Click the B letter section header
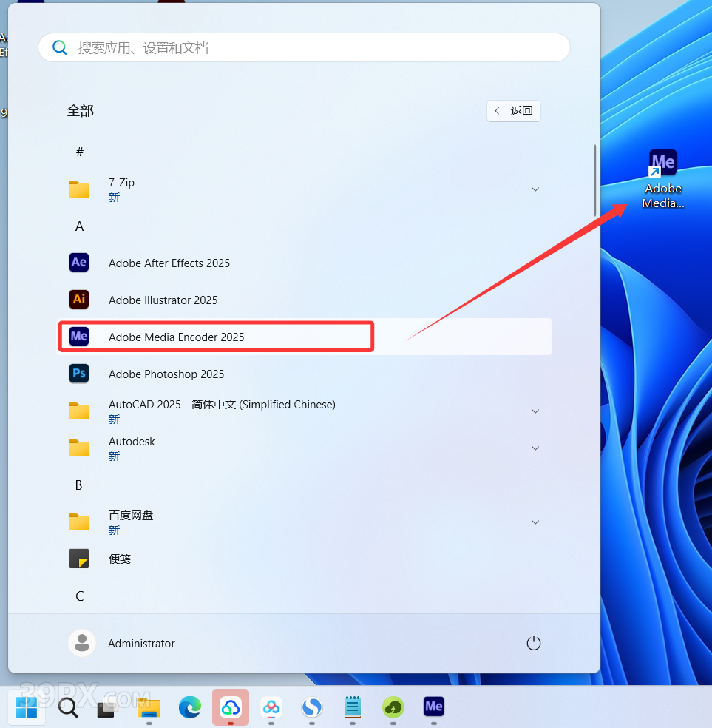Screen dimensions: 712x728 point(79,485)
